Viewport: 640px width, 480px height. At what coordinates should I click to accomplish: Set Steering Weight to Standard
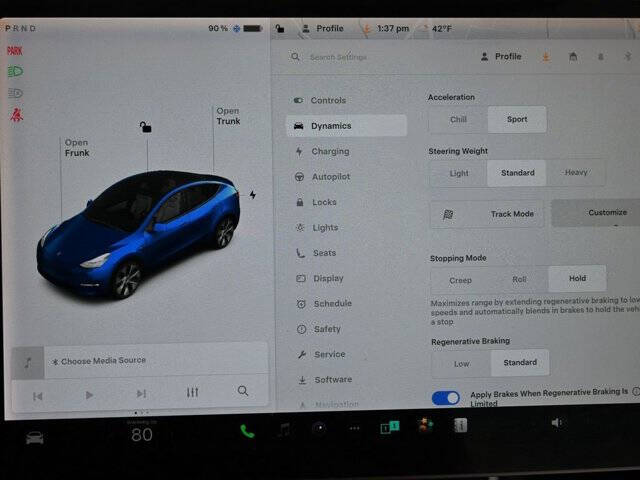[518, 173]
